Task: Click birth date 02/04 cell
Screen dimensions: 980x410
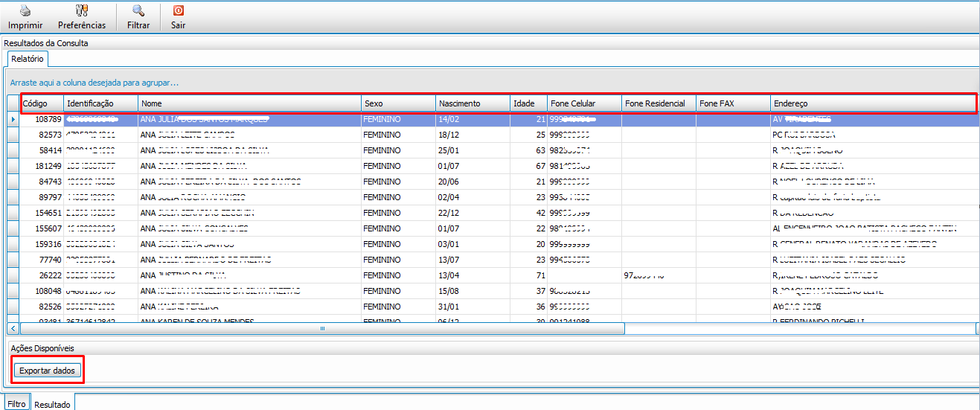Action: 473,197
